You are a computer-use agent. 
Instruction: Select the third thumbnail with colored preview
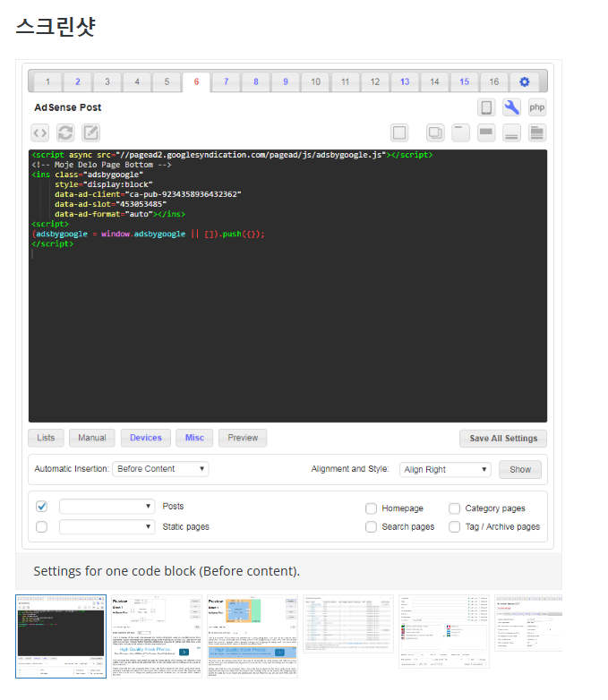(253, 636)
